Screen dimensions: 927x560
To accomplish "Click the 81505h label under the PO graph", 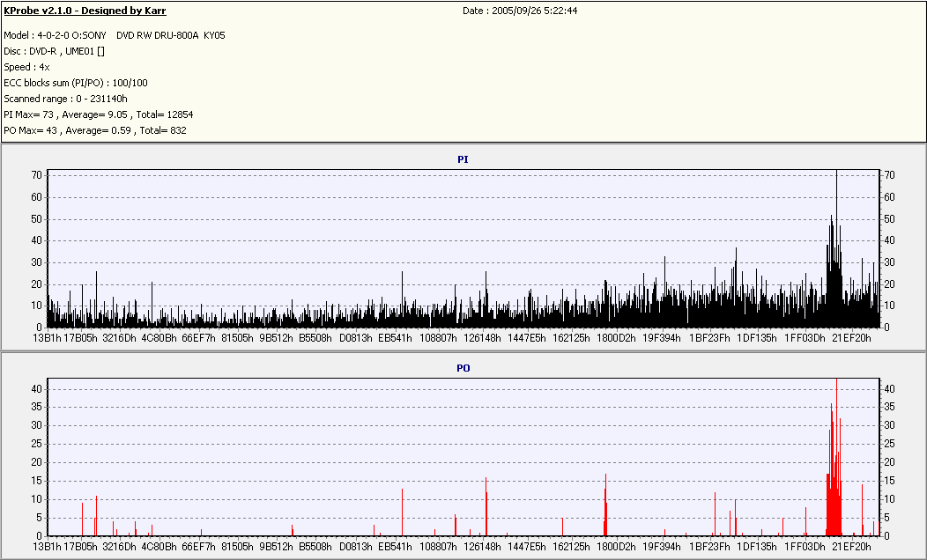I will [x=237, y=547].
